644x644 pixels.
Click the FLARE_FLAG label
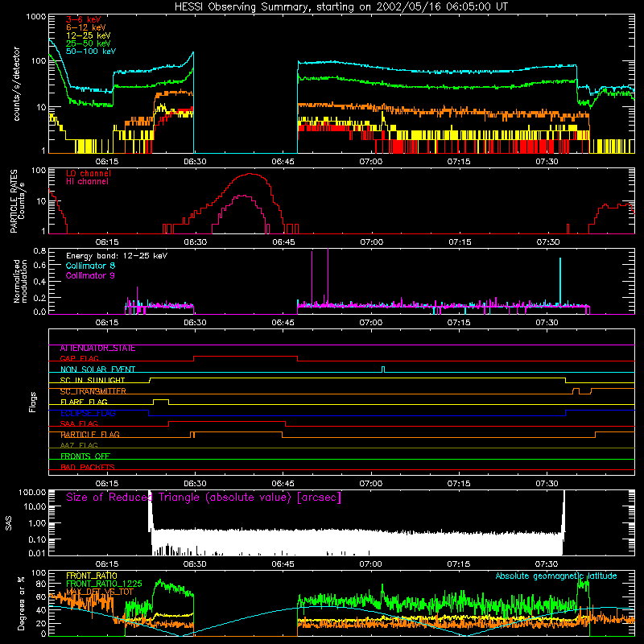coord(84,402)
